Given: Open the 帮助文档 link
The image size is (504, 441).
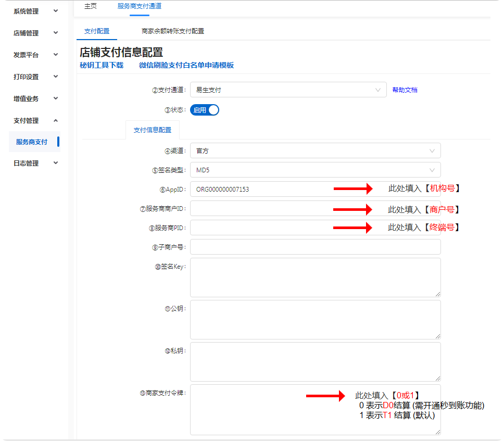Looking at the screenshot, I should click(405, 90).
